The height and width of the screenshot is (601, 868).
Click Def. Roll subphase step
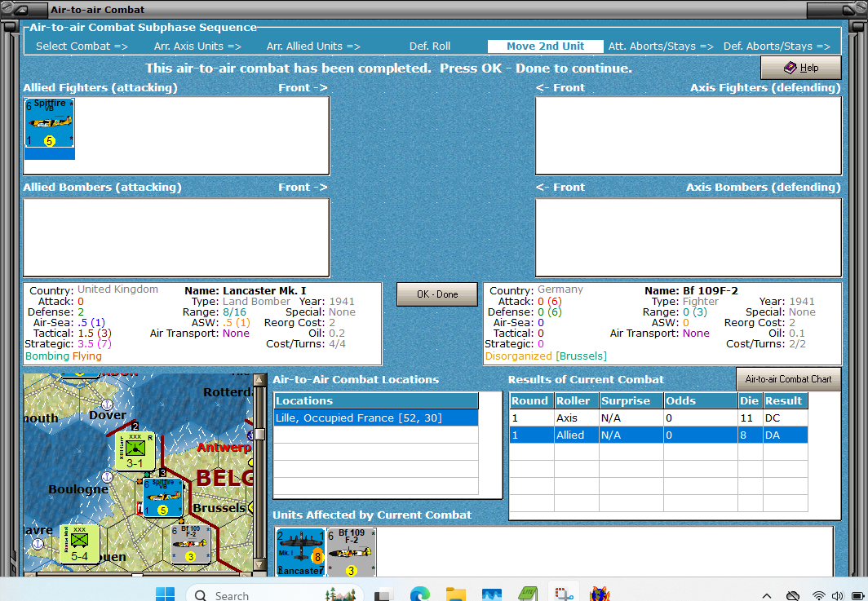[430, 46]
